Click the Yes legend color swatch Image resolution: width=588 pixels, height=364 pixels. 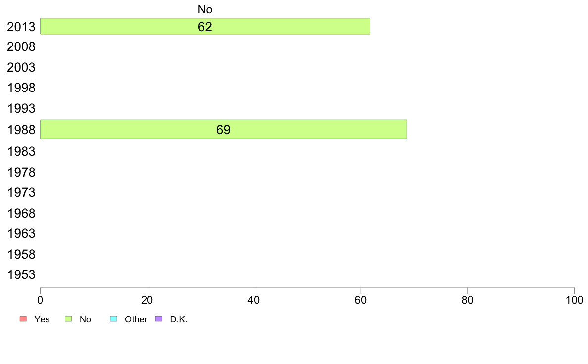[23, 318]
